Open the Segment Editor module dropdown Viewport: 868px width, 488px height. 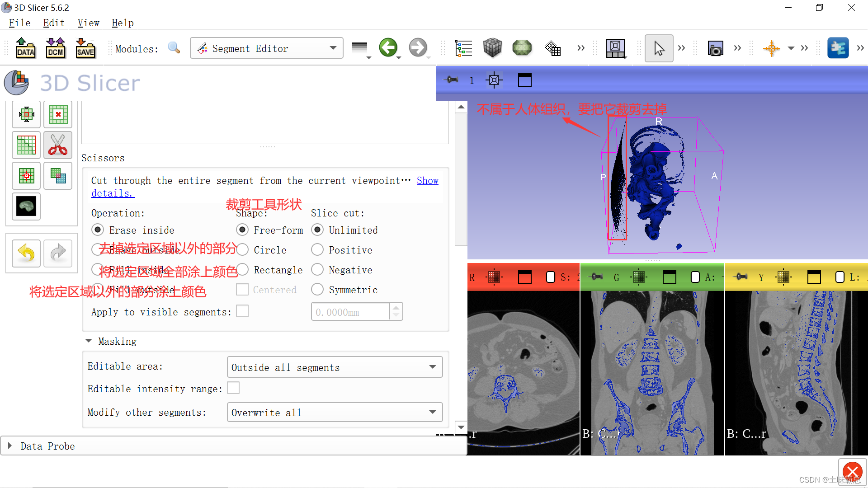click(x=267, y=48)
